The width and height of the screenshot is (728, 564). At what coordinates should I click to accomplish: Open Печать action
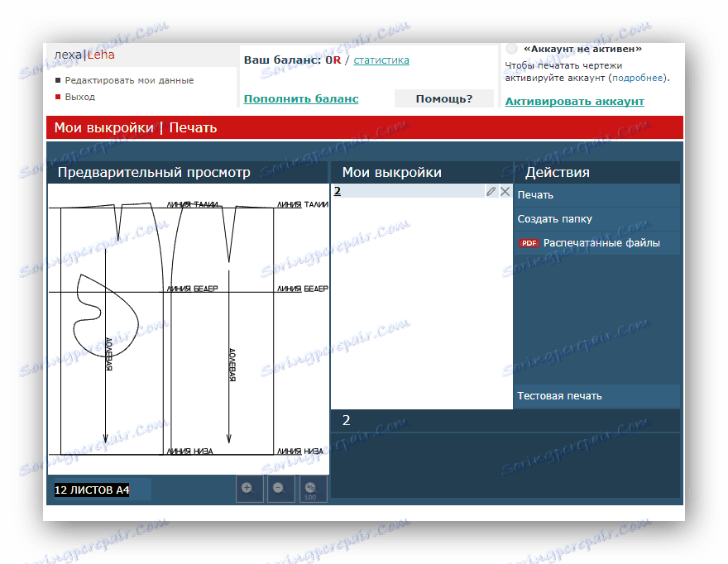(x=596, y=195)
